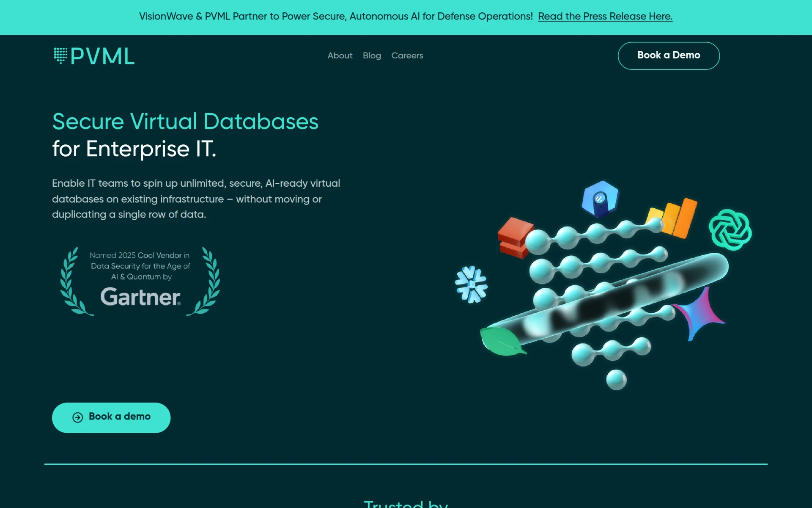
Task: Click the Secure Virtual Databases headline
Action: 185,121
